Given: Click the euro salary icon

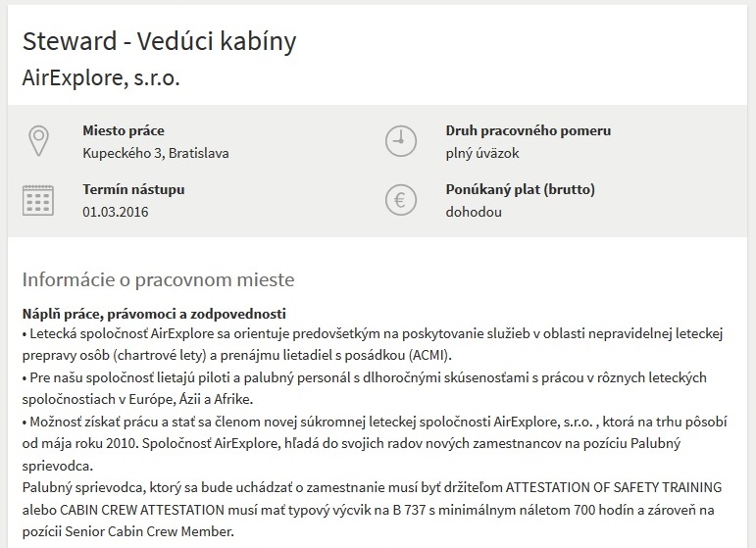Looking at the screenshot, I should pos(401,200).
